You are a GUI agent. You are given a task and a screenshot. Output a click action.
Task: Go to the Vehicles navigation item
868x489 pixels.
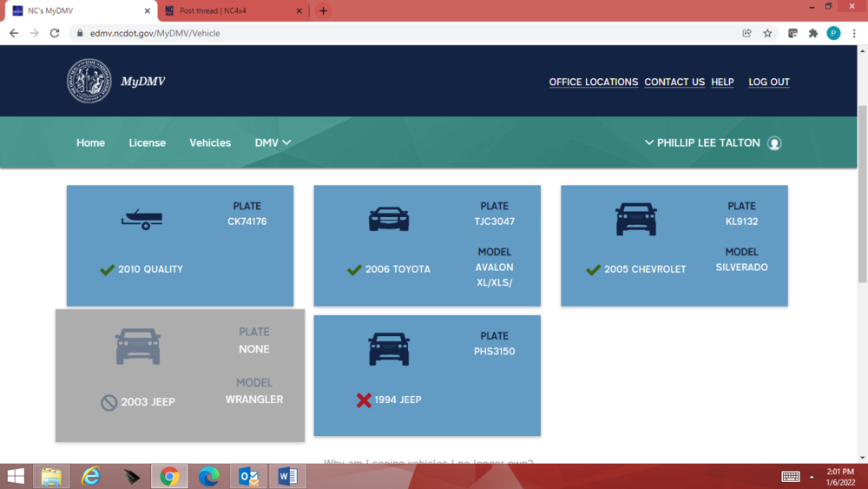[x=210, y=143]
